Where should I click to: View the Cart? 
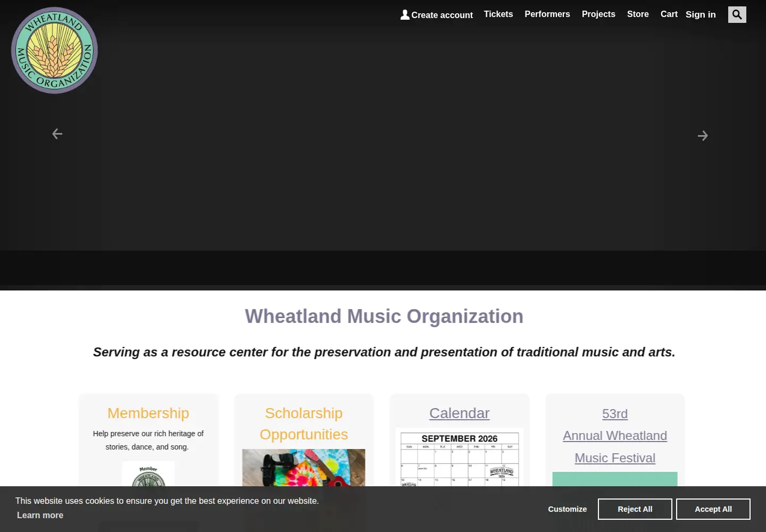[x=669, y=14]
